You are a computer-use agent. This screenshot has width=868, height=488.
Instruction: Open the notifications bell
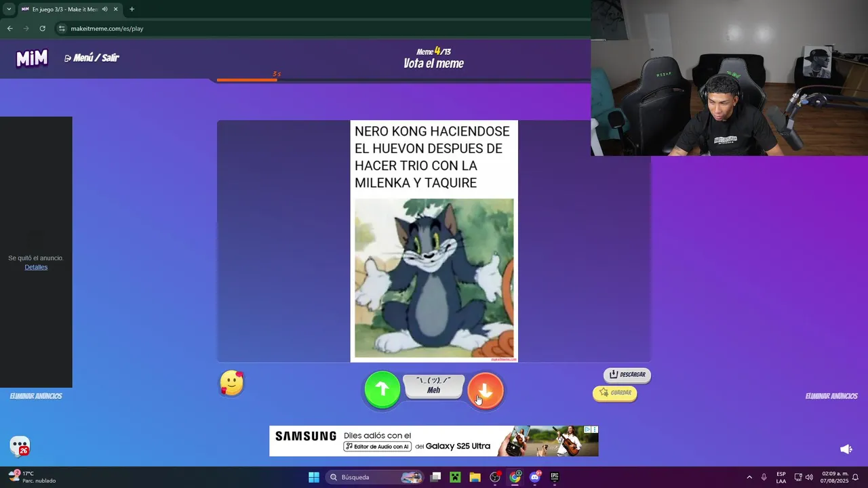[856, 477]
